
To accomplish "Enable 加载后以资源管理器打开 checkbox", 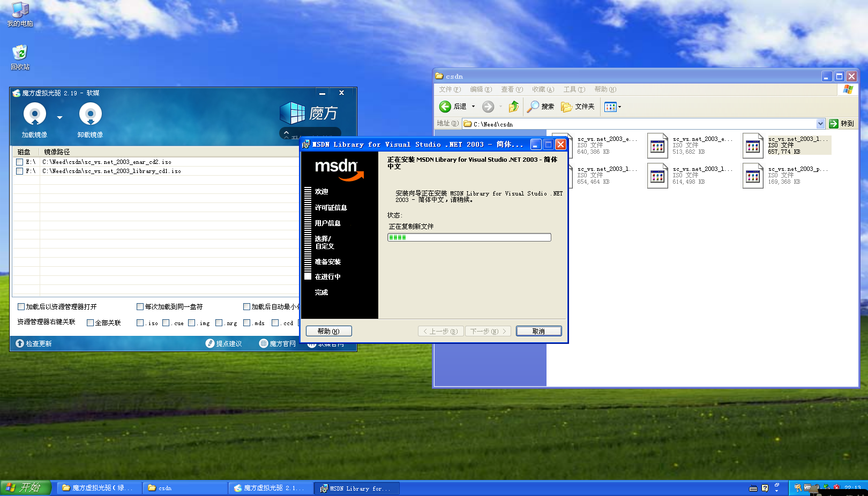I will point(21,306).
